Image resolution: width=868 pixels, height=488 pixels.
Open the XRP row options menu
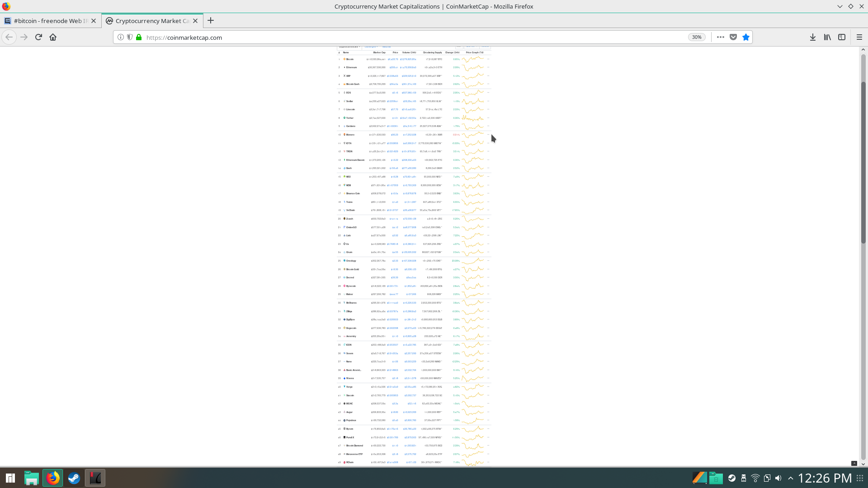(488, 76)
